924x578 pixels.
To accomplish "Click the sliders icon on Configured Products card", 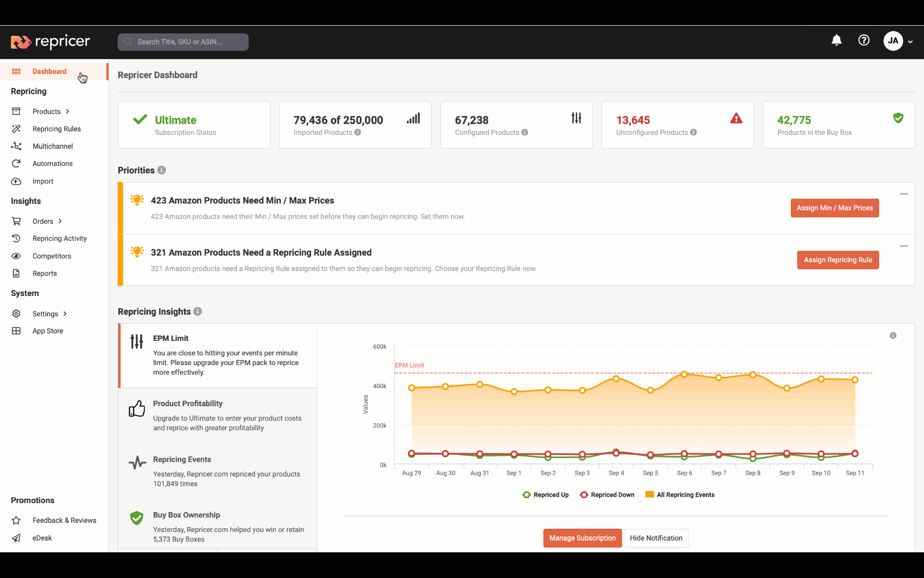I will click(576, 118).
